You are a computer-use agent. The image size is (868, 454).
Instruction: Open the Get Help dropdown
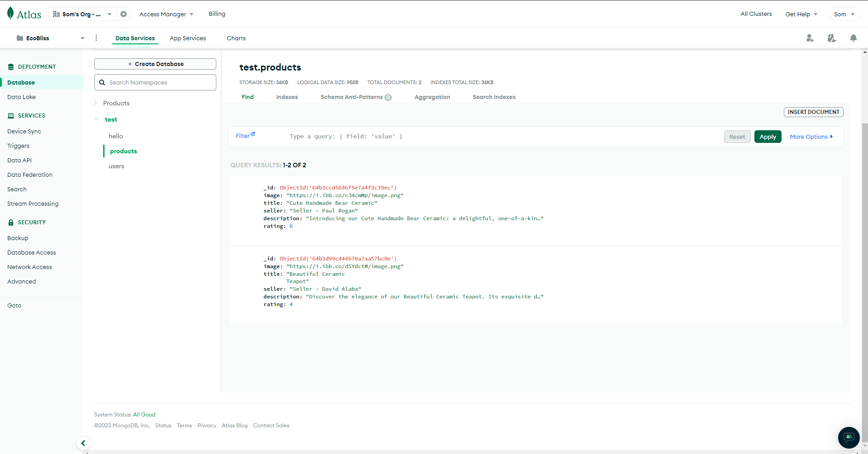click(801, 14)
